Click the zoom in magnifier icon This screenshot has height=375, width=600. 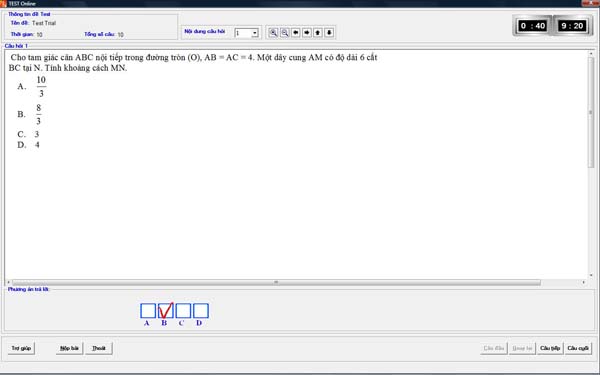(x=273, y=33)
